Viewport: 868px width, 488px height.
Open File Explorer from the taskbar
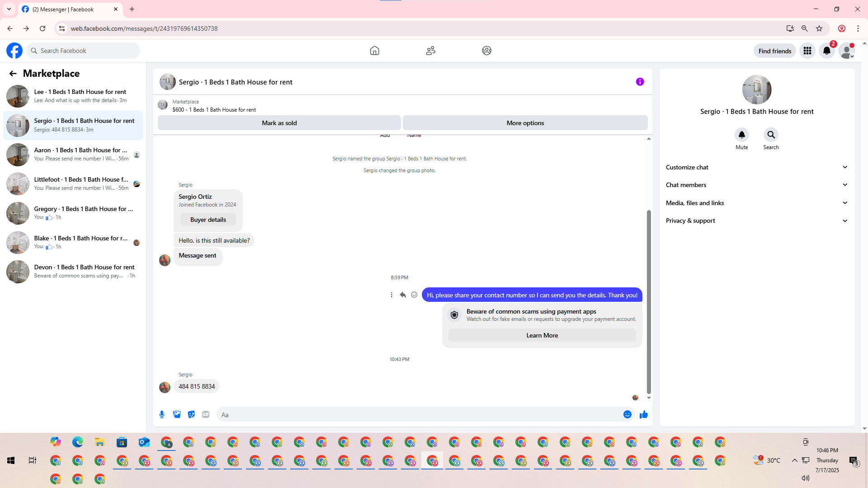pyautogui.click(x=100, y=442)
